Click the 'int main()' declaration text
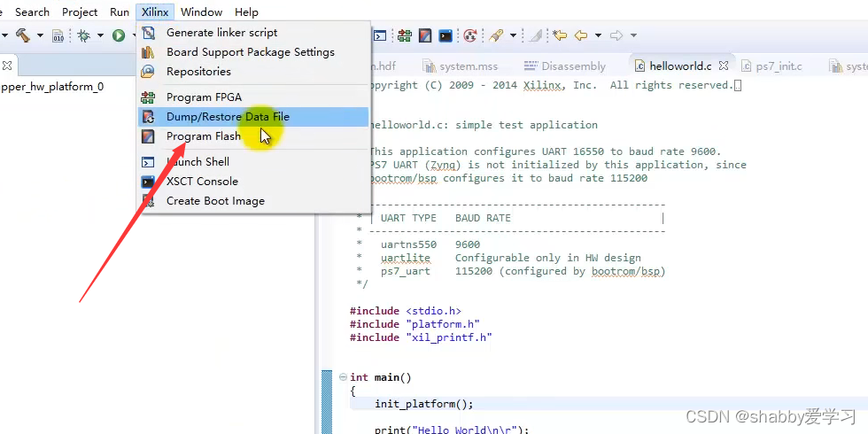This screenshot has width=868, height=434. click(381, 377)
